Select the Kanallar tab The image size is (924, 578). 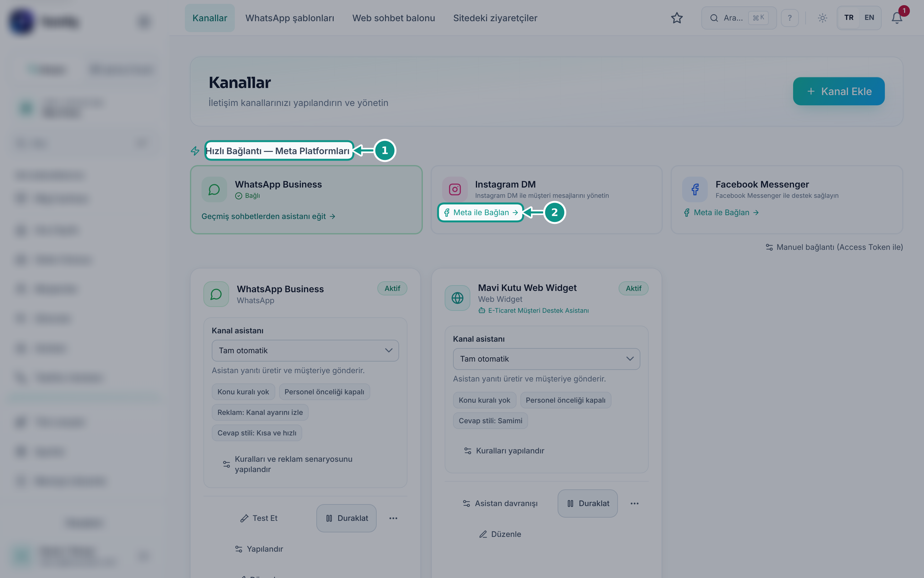[210, 18]
